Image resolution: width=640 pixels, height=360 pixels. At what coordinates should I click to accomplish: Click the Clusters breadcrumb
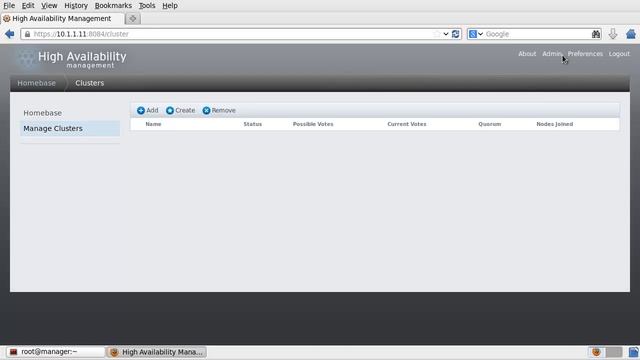pyautogui.click(x=89, y=83)
